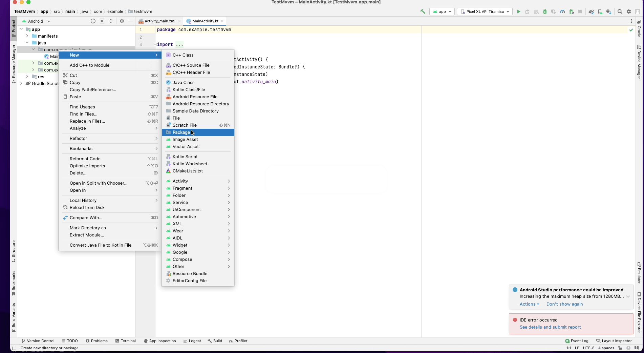Click the Run with Coverage icon
The width and height of the screenshot is (644, 353).
554,12
